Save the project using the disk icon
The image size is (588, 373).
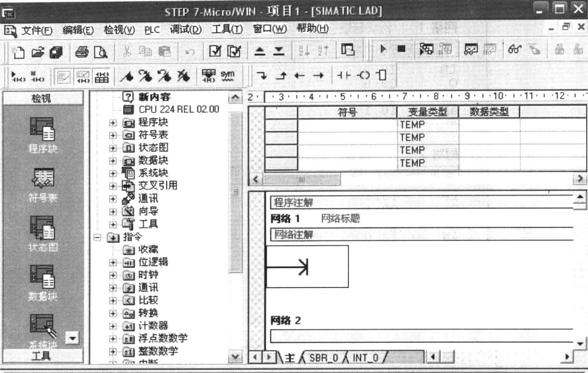pos(56,51)
